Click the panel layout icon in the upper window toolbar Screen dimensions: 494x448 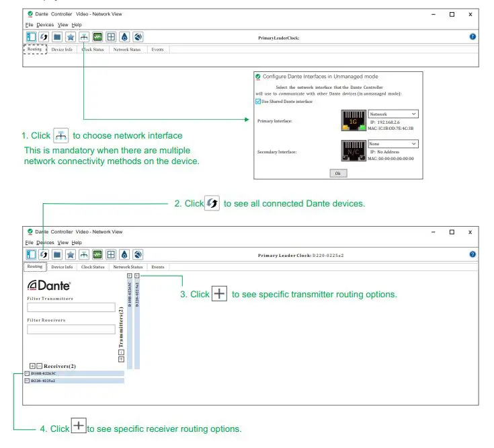click(x=31, y=37)
